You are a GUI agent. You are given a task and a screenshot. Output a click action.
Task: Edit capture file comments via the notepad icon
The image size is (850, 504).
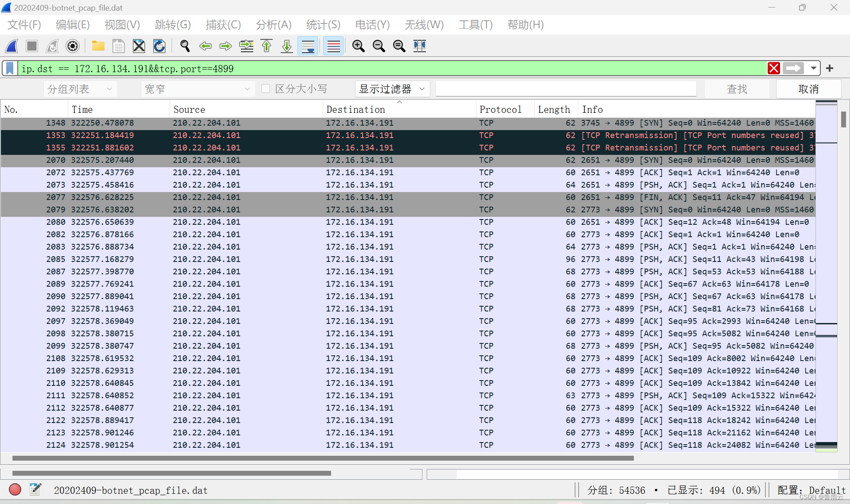35,489
